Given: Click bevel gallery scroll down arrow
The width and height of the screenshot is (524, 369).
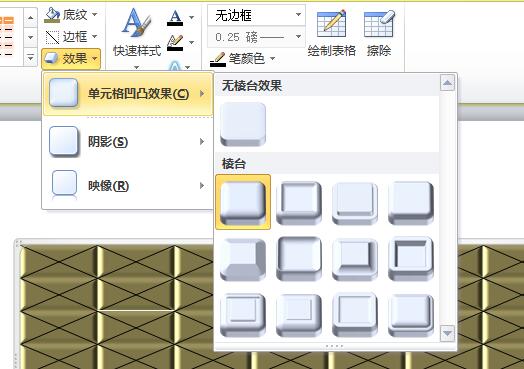Looking at the screenshot, I should [x=447, y=333].
